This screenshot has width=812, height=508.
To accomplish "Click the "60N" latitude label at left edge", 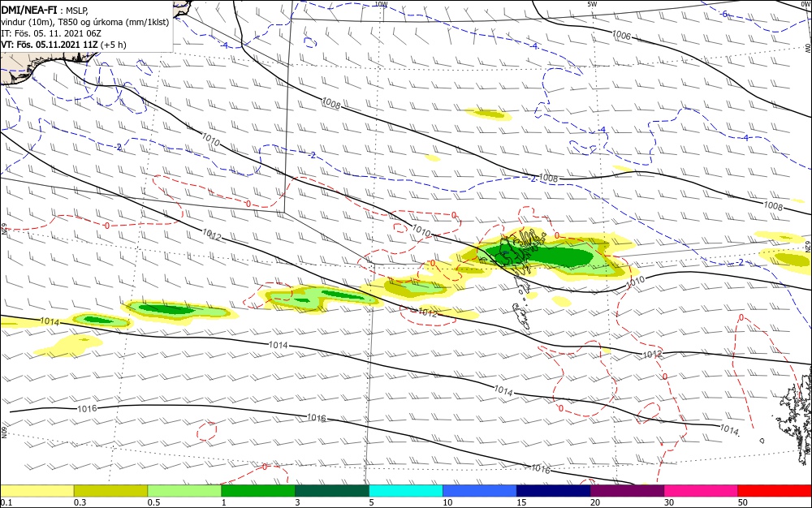I will point(4,433).
